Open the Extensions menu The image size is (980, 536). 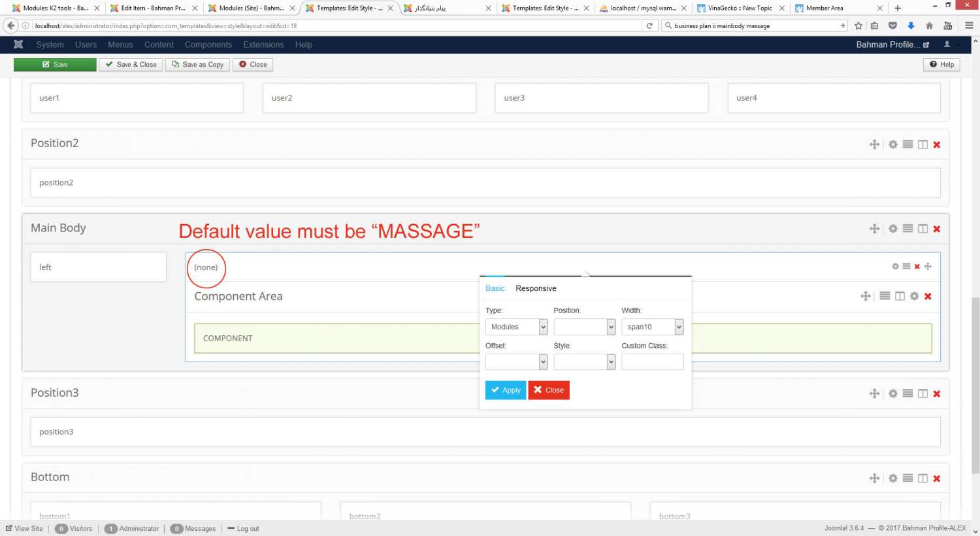[263, 44]
